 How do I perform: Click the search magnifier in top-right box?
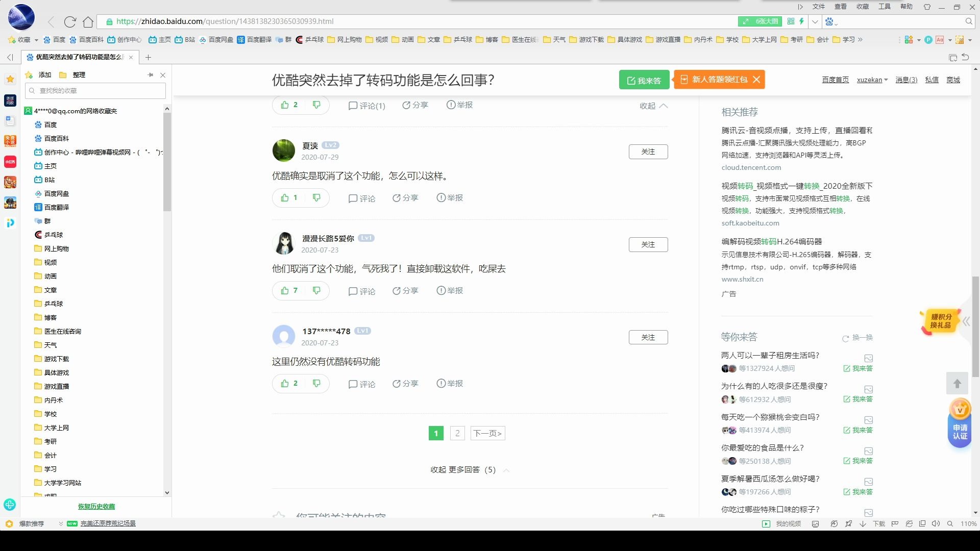[968, 21]
